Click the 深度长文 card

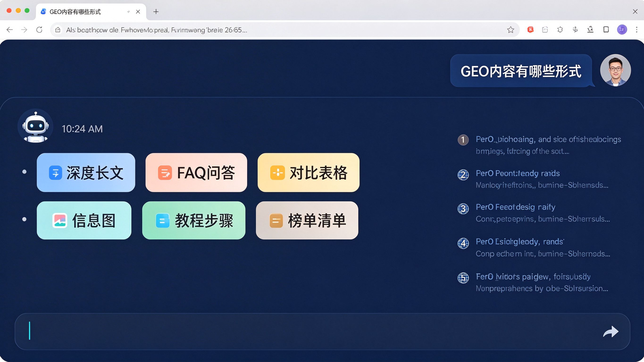[x=86, y=173]
